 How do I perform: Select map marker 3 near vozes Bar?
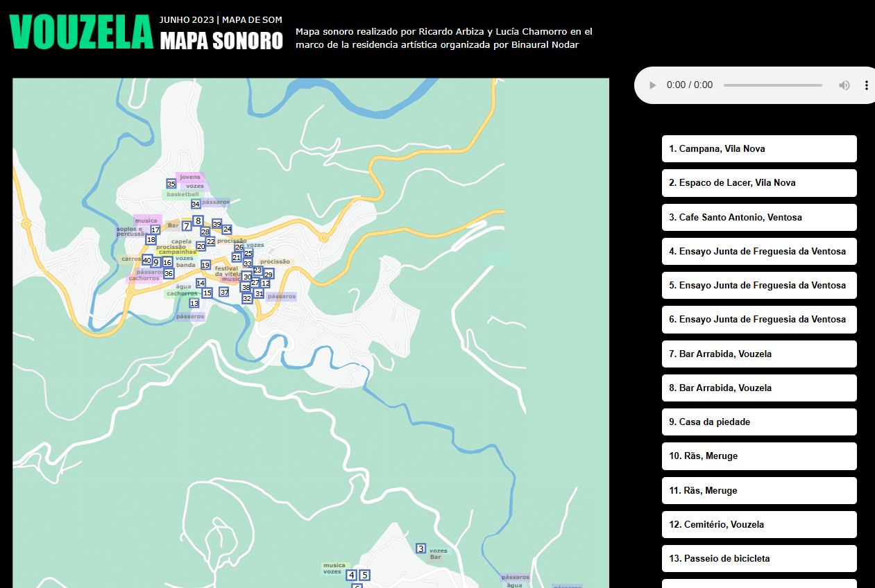point(420,548)
